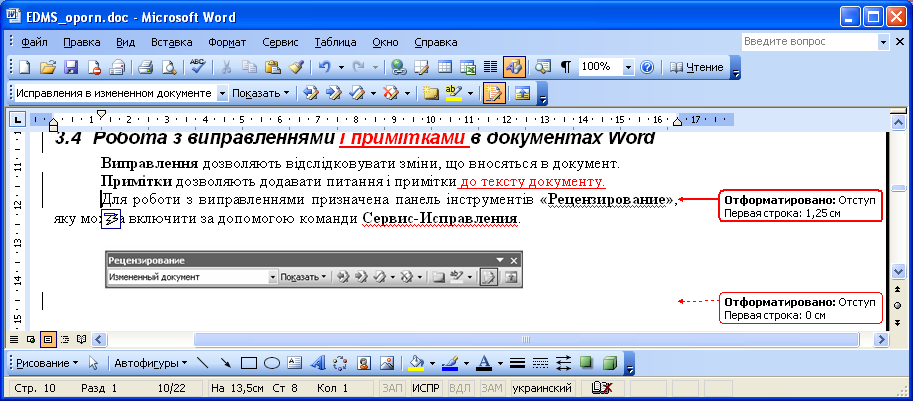Apply yellow highlight marker
913x401 pixels.
coord(454,93)
